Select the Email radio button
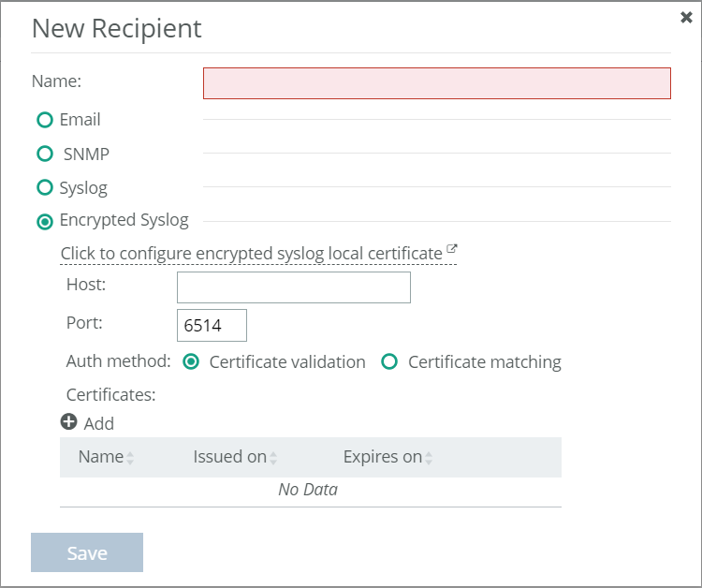This screenshot has height=588, width=702. [x=44, y=120]
